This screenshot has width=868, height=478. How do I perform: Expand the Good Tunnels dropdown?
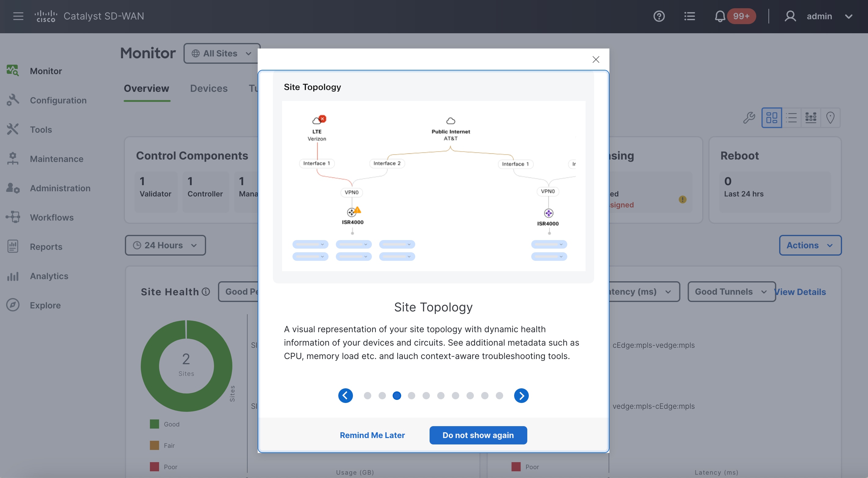pyautogui.click(x=731, y=292)
